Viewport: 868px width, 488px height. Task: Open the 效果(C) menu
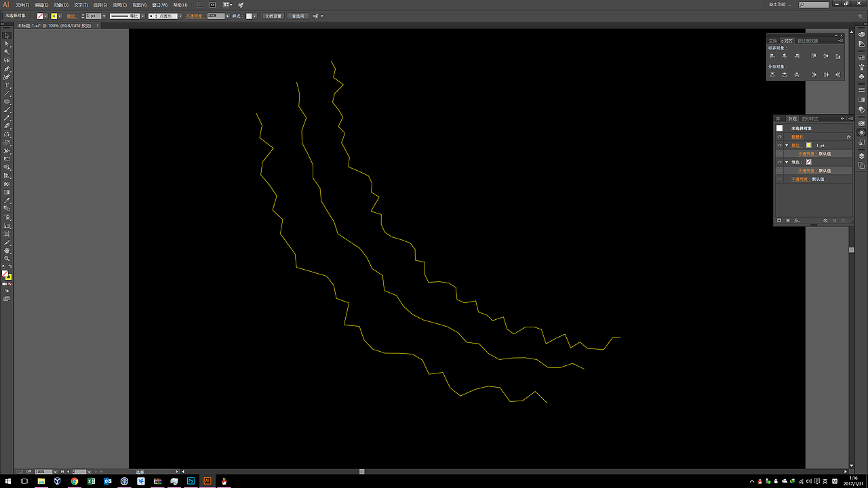119,5
